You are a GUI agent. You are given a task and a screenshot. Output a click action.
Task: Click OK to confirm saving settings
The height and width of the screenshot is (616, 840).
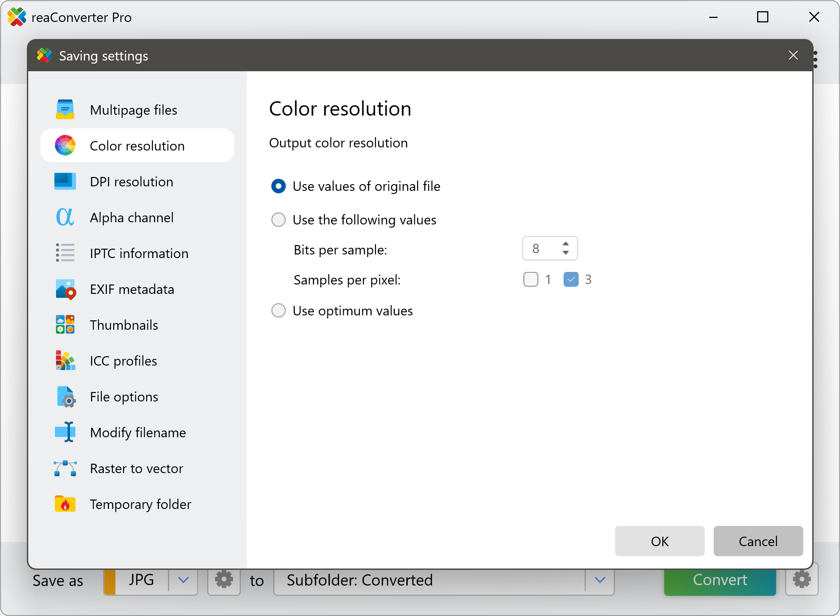pyautogui.click(x=659, y=541)
